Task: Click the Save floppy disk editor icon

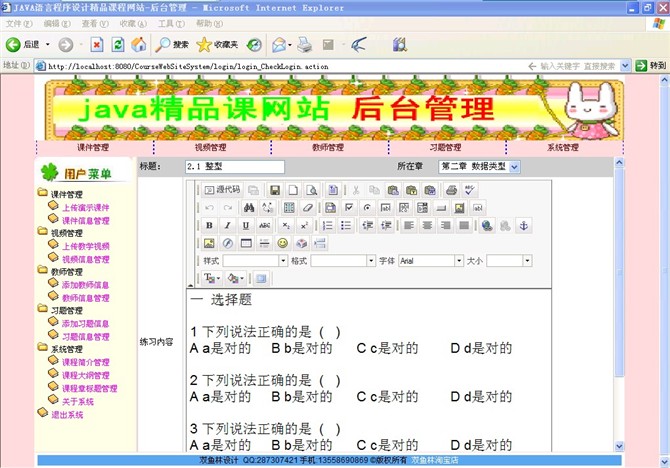Action: point(275,190)
